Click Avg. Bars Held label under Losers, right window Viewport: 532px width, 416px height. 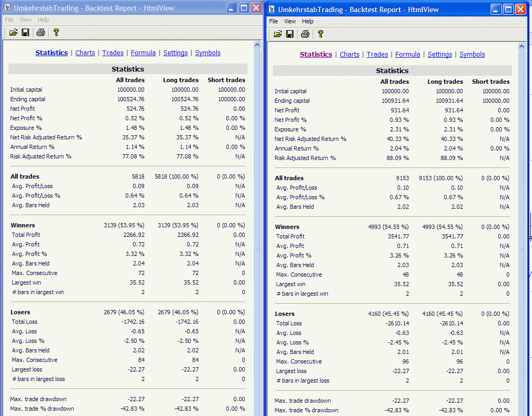pos(295,352)
